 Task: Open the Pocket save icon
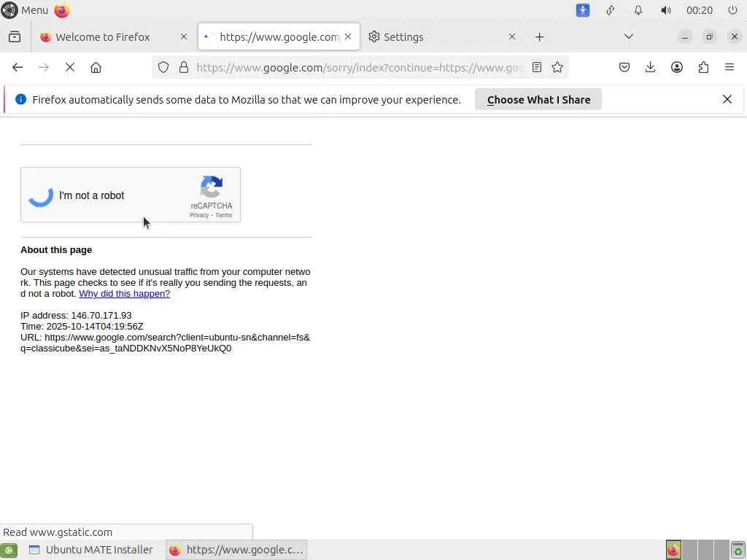coord(624,68)
